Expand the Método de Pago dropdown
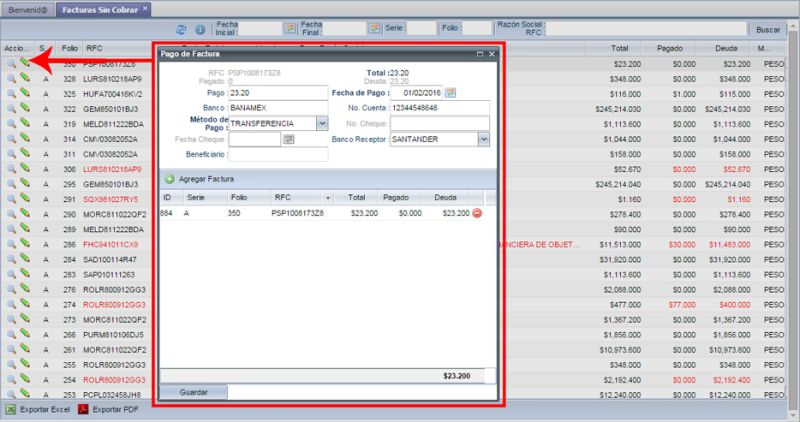This screenshot has height=422, width=800. [x=322, y=123]
